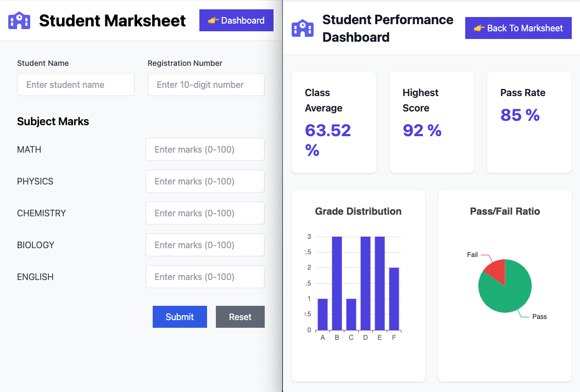The image size is (580, 392).
Task: Open the Dashboard view
Action: coord(236,20)
